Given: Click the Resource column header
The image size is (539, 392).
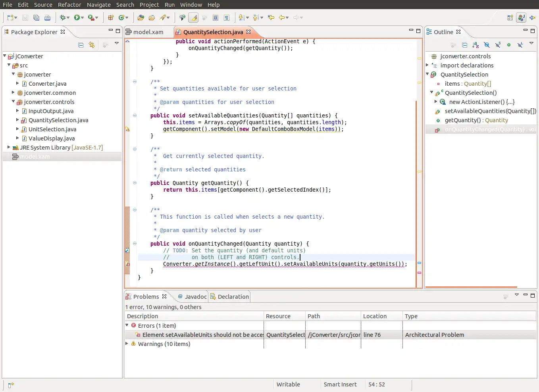Looking at the screenshot, I should [285, 316].
